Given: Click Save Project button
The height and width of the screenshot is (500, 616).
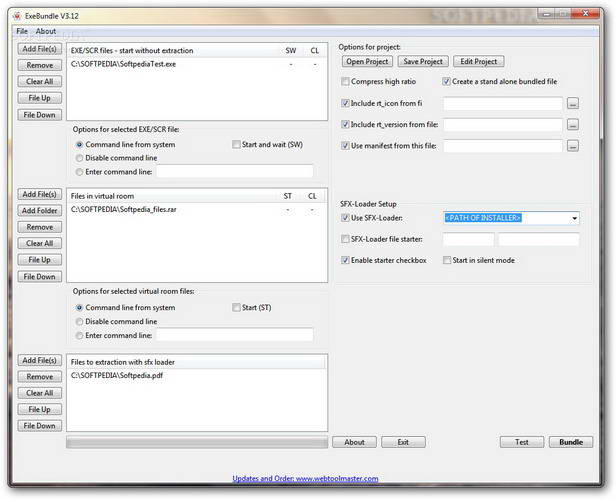Looking at the screenshot, I should [x=423, y=62].
